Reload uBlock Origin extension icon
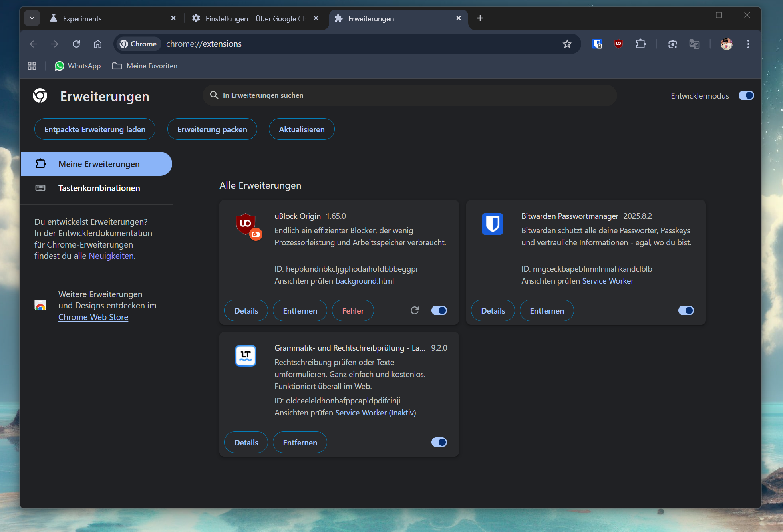This screenshot has height=532, width=783. click(415, 310)
